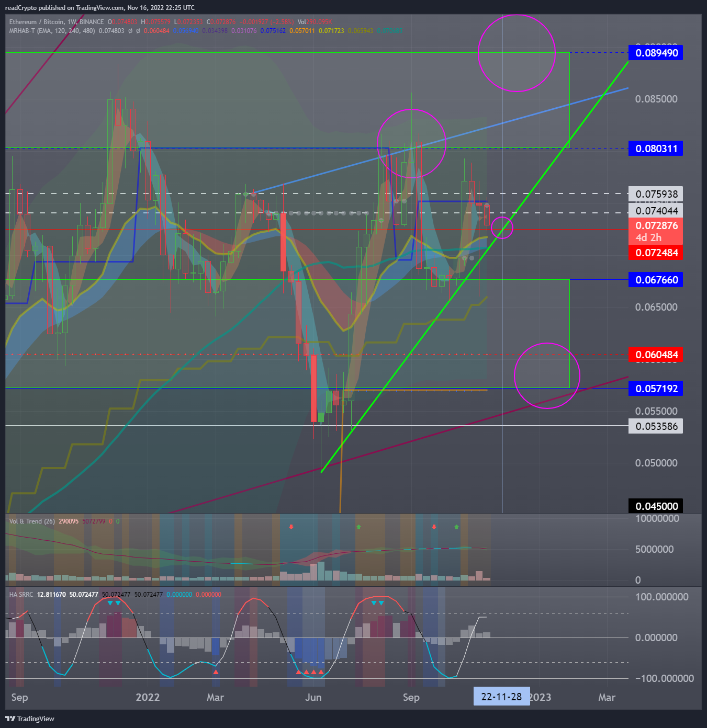Click the Vol 290.095K value in symbol legend
Screen dimensions: 707x728
tap(315, 22)
